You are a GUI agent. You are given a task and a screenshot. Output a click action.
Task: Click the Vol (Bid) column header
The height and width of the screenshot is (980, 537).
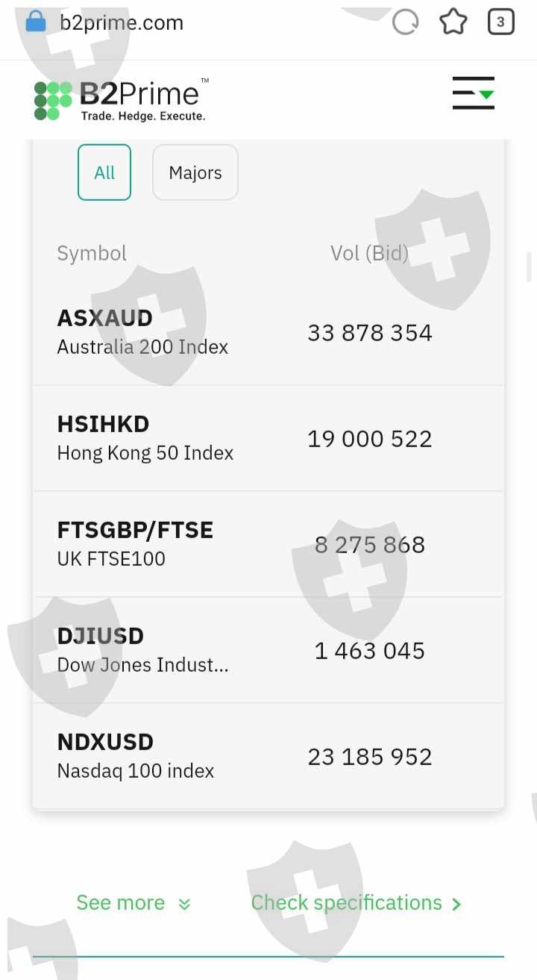369,253
